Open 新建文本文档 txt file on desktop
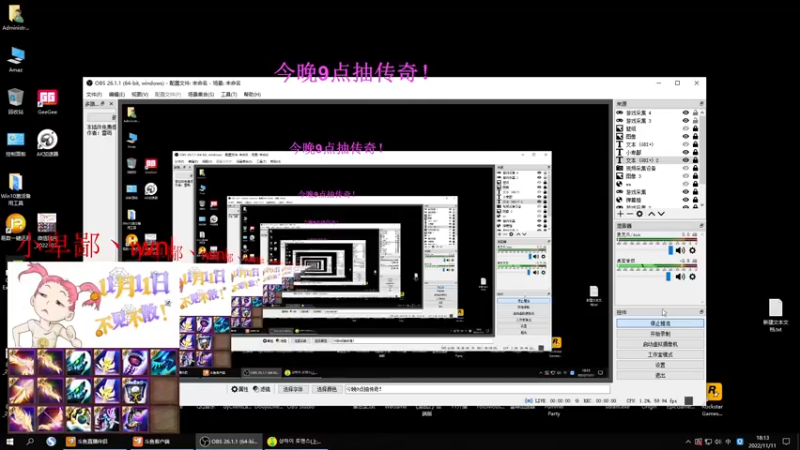 coord(776,315)
